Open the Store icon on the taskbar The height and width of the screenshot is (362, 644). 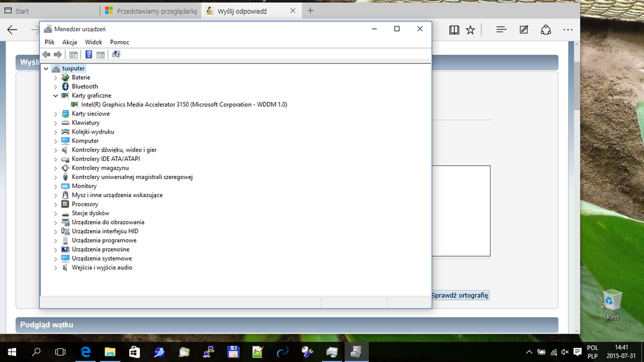click(135, 352)
